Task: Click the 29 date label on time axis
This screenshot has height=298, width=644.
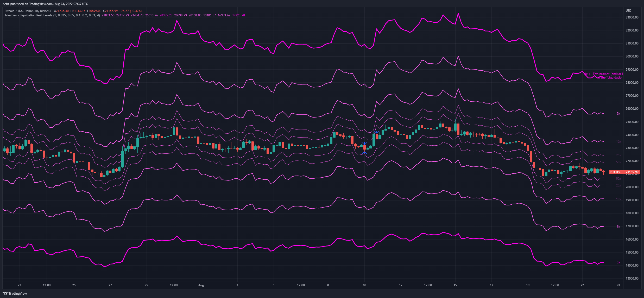Action: click(147, 285)
